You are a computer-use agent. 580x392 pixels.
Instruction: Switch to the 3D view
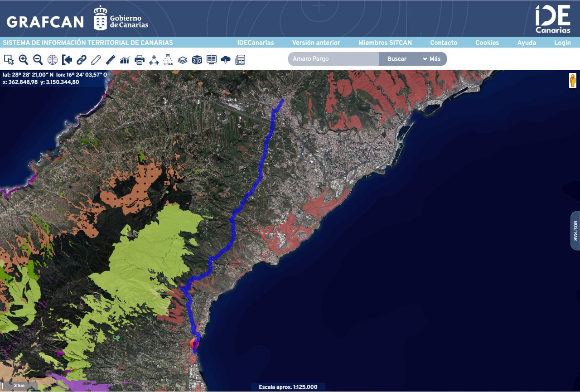[x=197, y=59]
